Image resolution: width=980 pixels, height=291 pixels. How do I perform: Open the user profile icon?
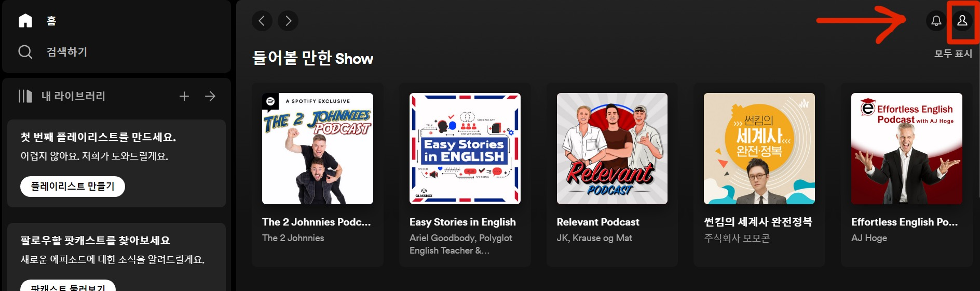[962, 21]
